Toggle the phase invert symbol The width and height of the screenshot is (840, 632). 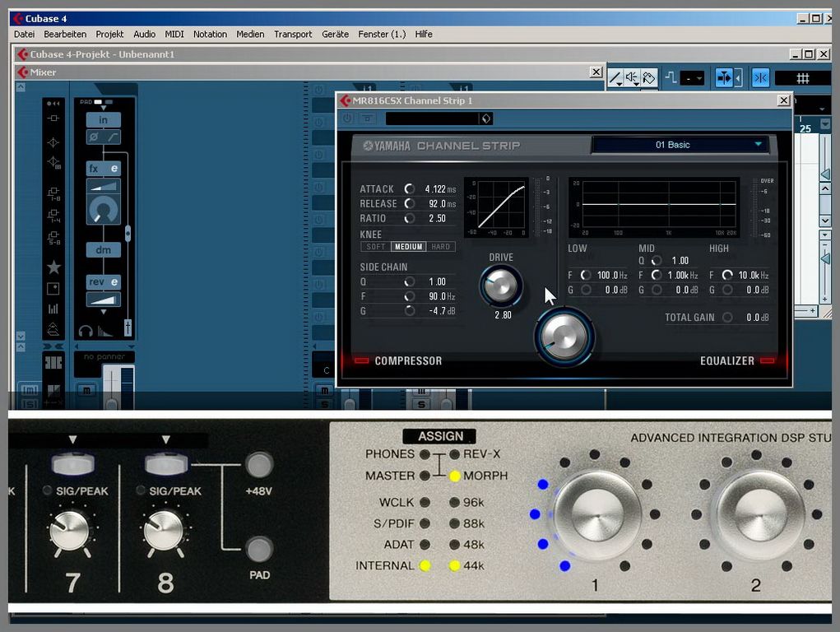[95, 137]
